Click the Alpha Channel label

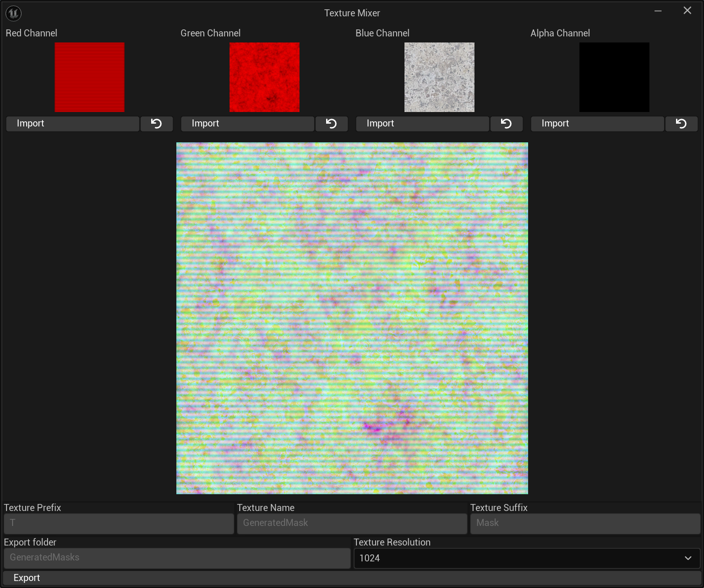(560, 33)
